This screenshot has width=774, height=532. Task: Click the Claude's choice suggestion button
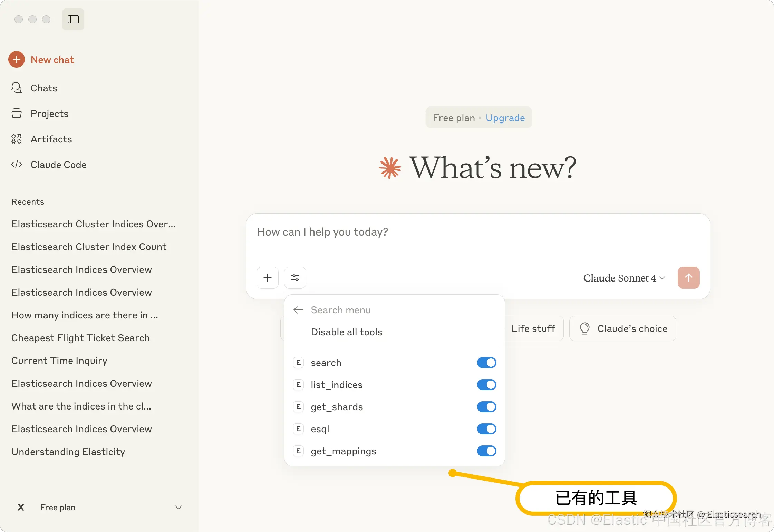[623, 328]
